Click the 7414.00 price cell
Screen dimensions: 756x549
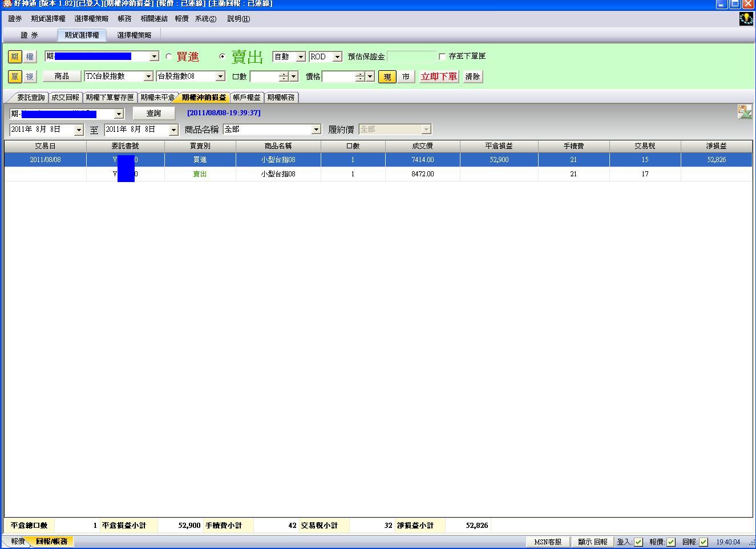[422, 160]
